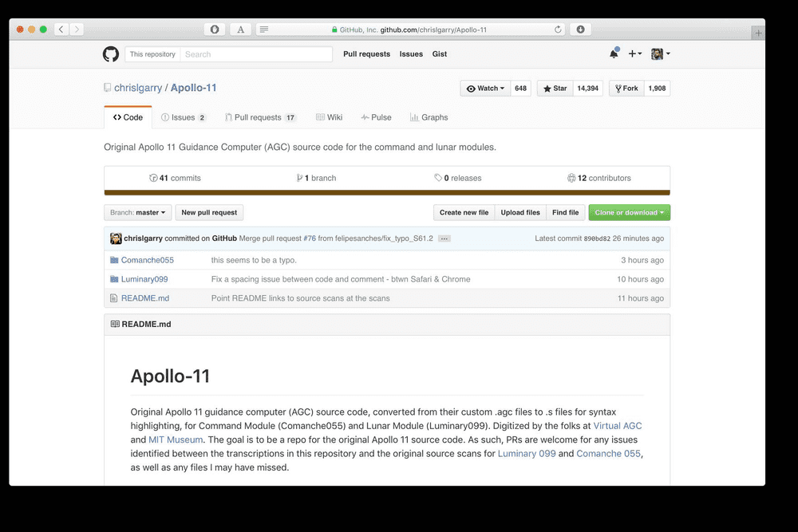Open the README.md file name link
Image resolution: width=798 pixels, height=532 pixels.
point(145,298)
